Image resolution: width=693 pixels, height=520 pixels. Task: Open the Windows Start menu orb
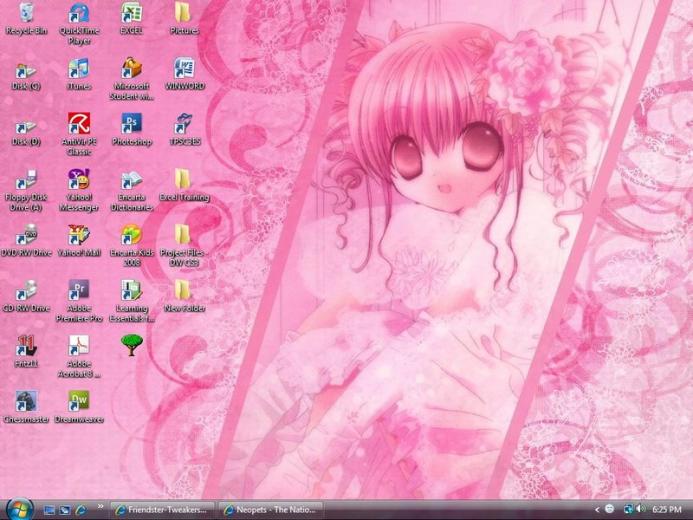[19, 509]
